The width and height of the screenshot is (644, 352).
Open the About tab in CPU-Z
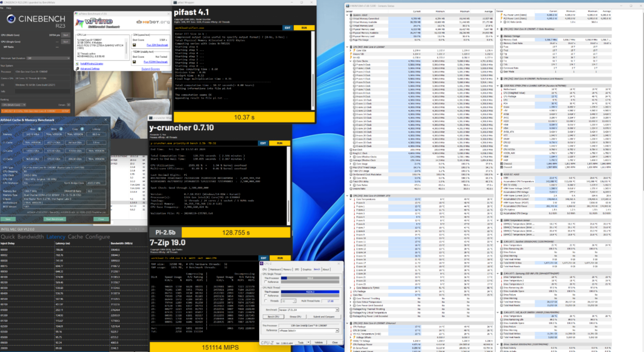coord(326,270)
